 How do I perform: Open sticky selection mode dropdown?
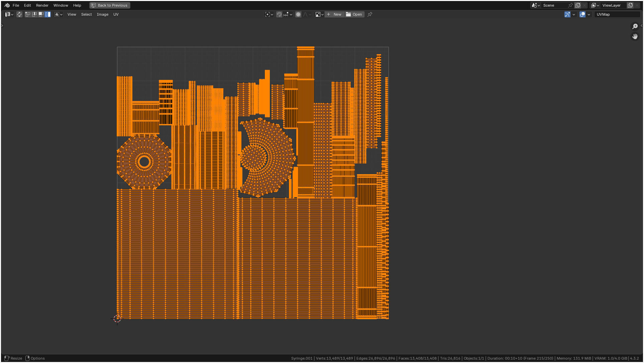(59, 14)
